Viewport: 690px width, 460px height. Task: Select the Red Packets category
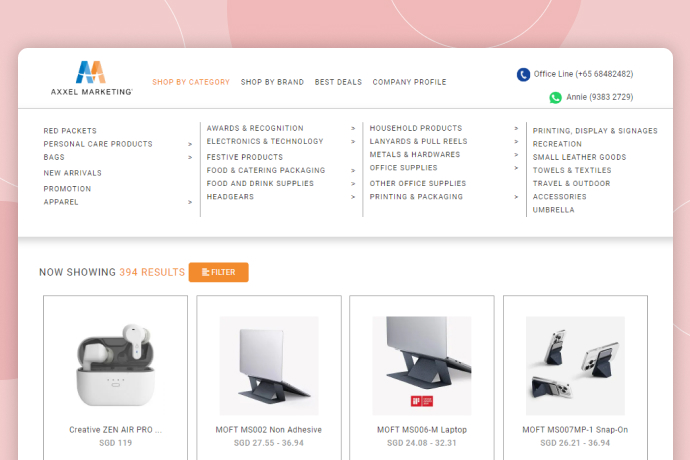70,131
